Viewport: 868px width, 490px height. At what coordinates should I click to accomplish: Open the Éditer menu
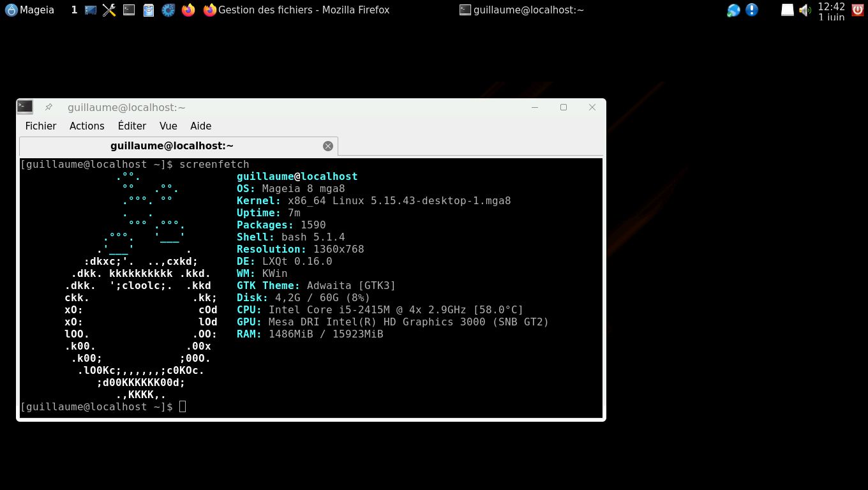click(132, 126)
